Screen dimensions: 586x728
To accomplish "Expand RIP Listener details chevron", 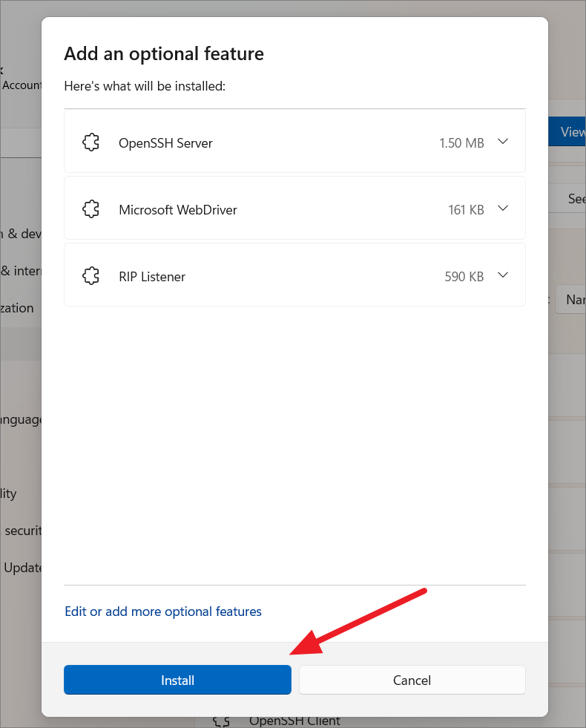I will pyautogui.click(x=503, y=275).
